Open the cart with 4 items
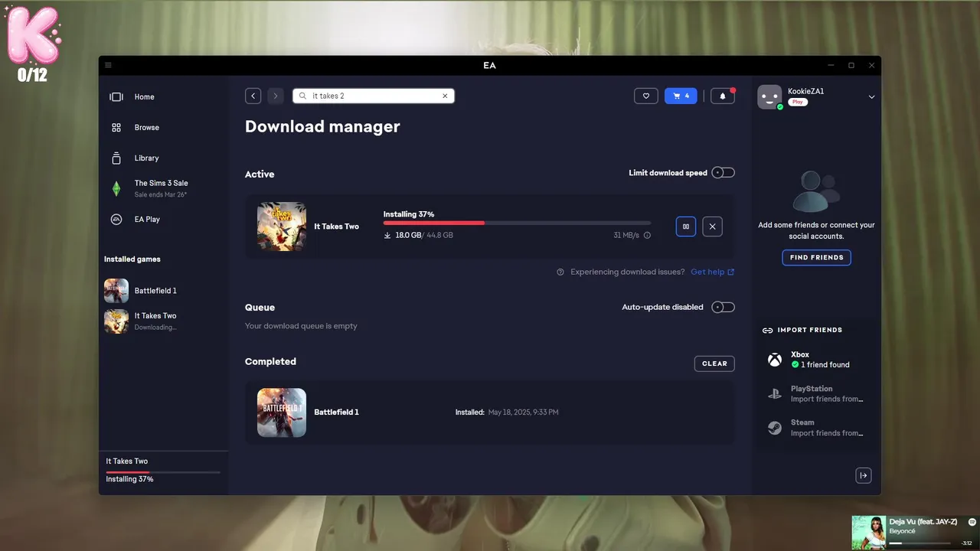The image size is (980, 551). (681, 96)
